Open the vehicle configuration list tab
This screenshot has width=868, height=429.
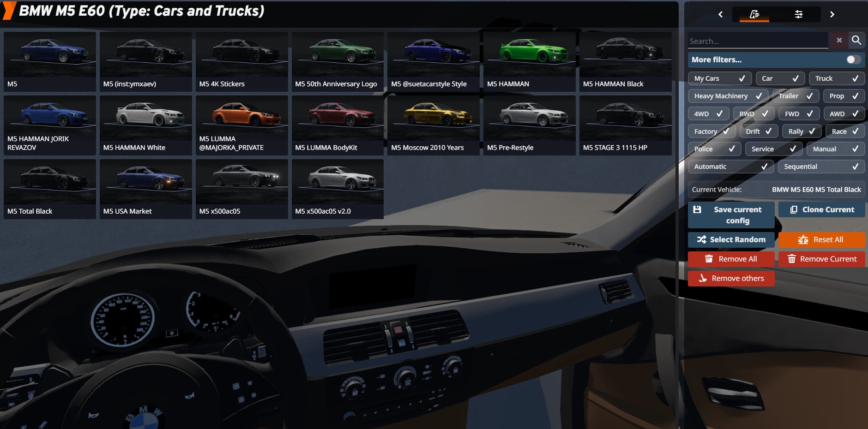point(754,14)
